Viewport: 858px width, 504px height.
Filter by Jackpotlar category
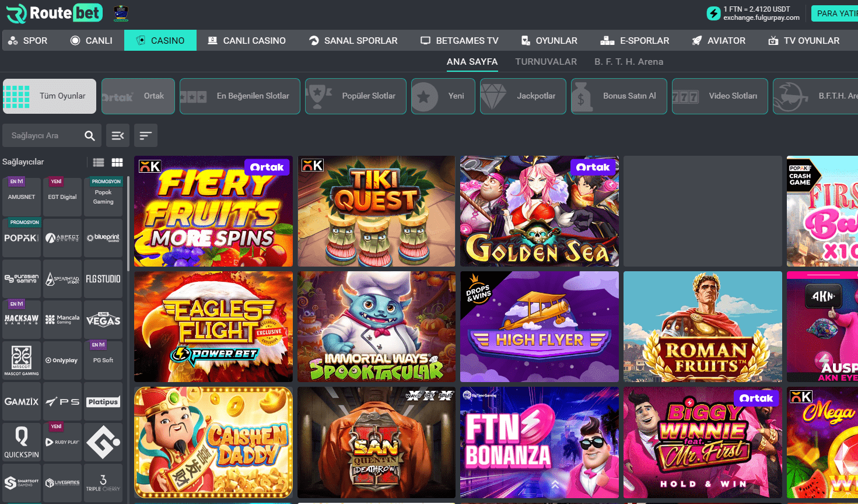(523, 96)
